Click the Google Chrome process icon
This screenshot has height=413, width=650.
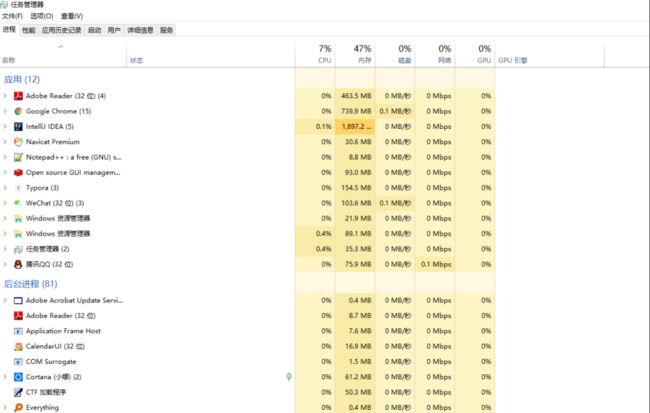[18, 112]
